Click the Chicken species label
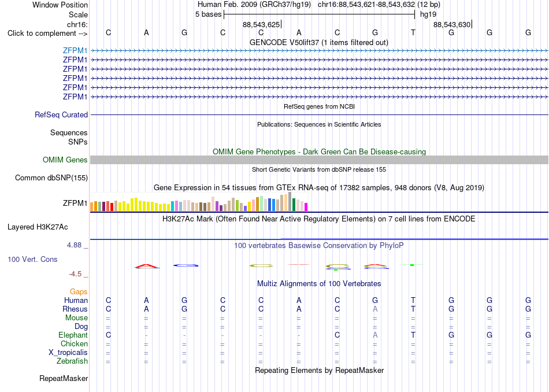Viewport: 549px width, 392px height. click(74, 344)
